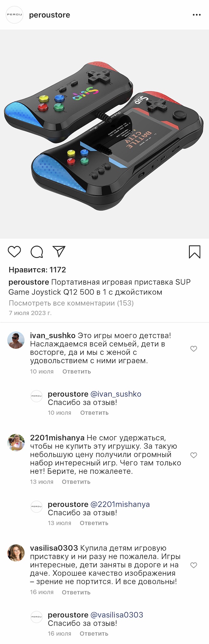Open the @ivan_sushko mention link
Screen dimensions: 209x644
click(x=116, y=394)
